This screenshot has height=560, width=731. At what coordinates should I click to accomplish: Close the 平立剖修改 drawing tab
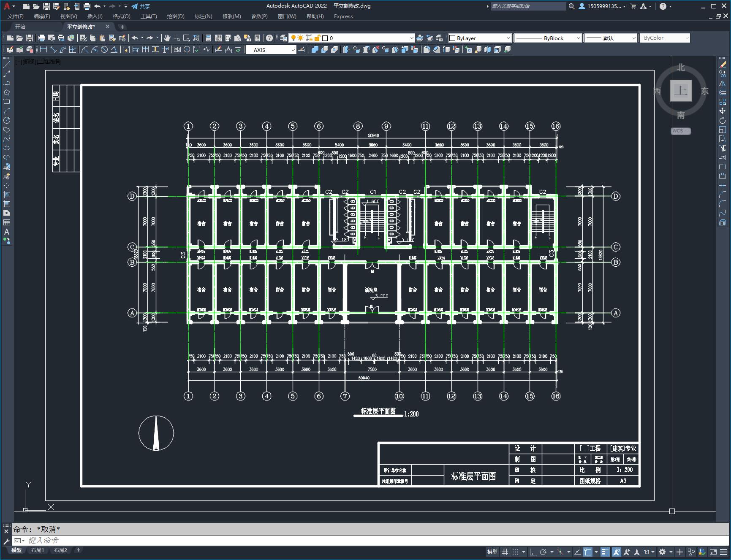[x=107, y=26]
